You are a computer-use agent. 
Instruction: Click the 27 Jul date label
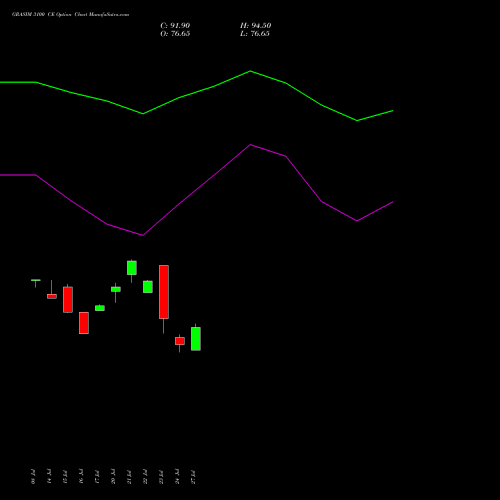point(193,477)
